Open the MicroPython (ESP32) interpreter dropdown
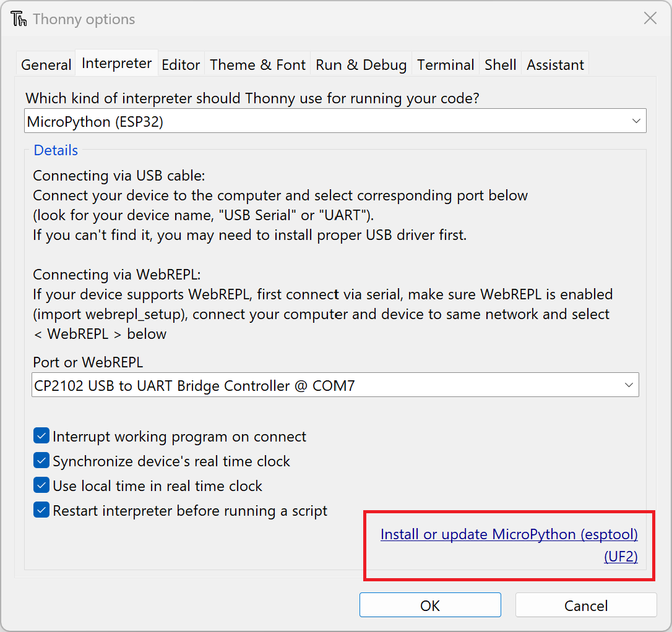This screenshot has height=632, width=672. pyautogui.click(x=335, y=121)
